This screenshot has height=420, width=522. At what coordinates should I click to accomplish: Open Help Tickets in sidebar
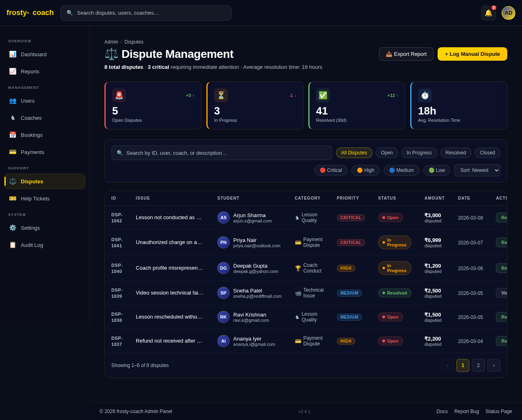45,198
